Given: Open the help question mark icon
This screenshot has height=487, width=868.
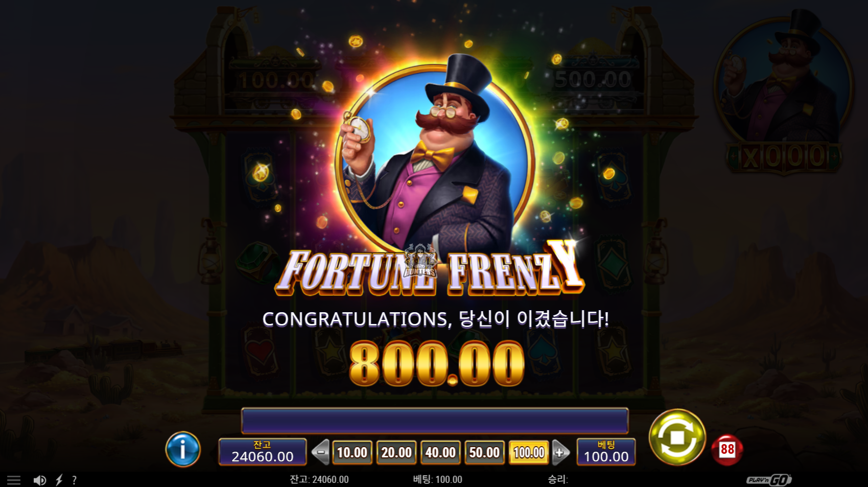Looking at the screenshot, I should 75,480.
